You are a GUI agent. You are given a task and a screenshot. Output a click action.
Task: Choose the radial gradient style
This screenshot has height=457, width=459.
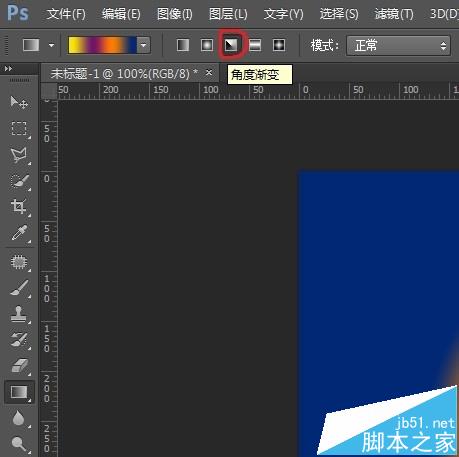point(207,45)
